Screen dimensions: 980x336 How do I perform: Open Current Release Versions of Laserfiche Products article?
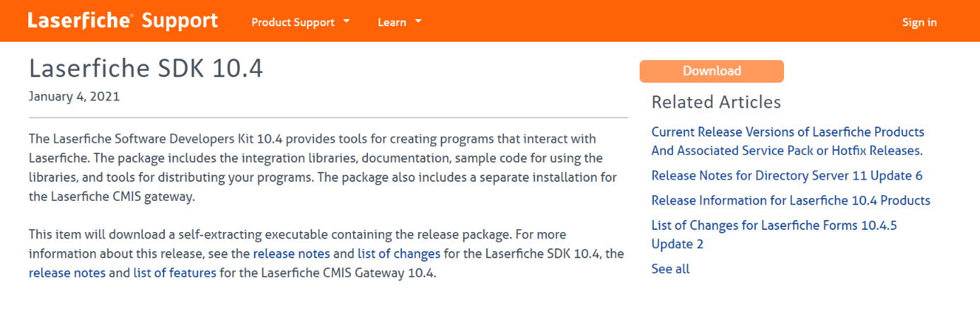coord(788,141)
